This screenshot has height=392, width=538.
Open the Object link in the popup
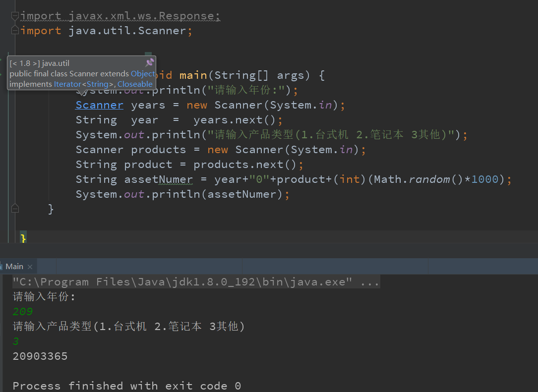(143, 74)
